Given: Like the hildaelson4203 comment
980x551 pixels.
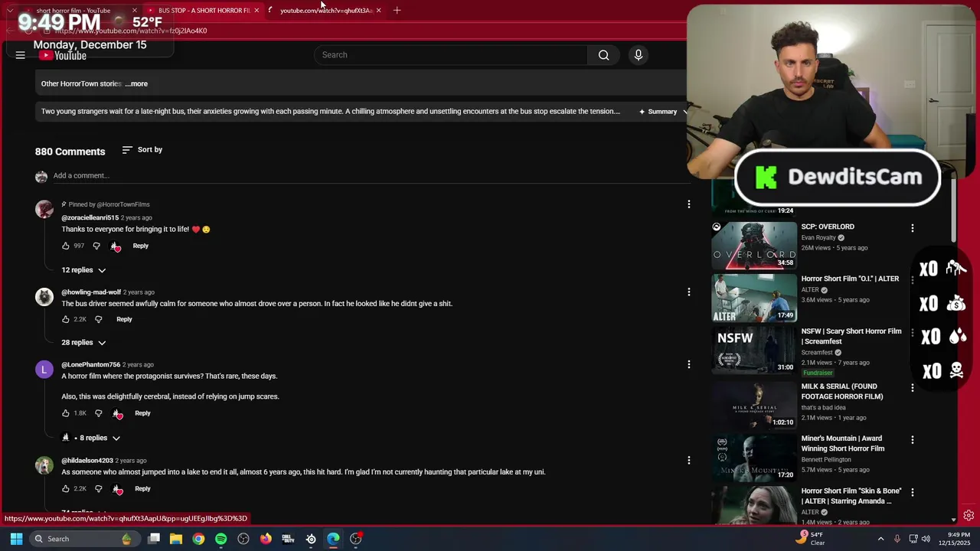Looking at the screenshot, I should [66, 488].
